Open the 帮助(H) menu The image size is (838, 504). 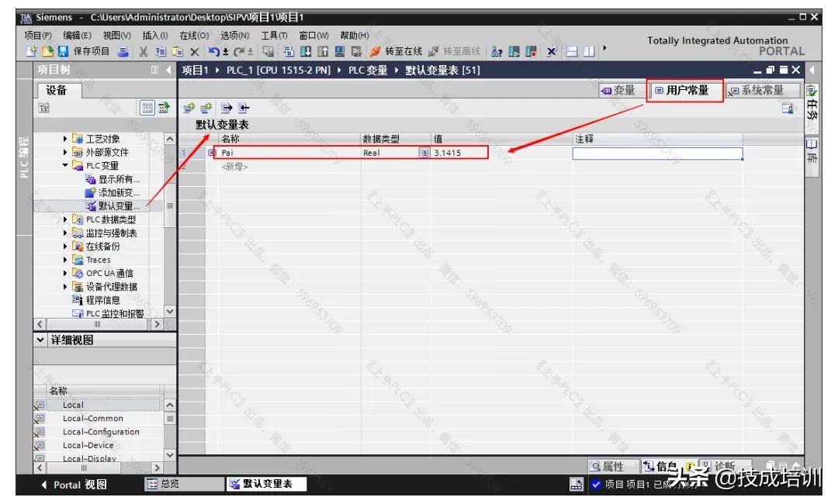355,35
